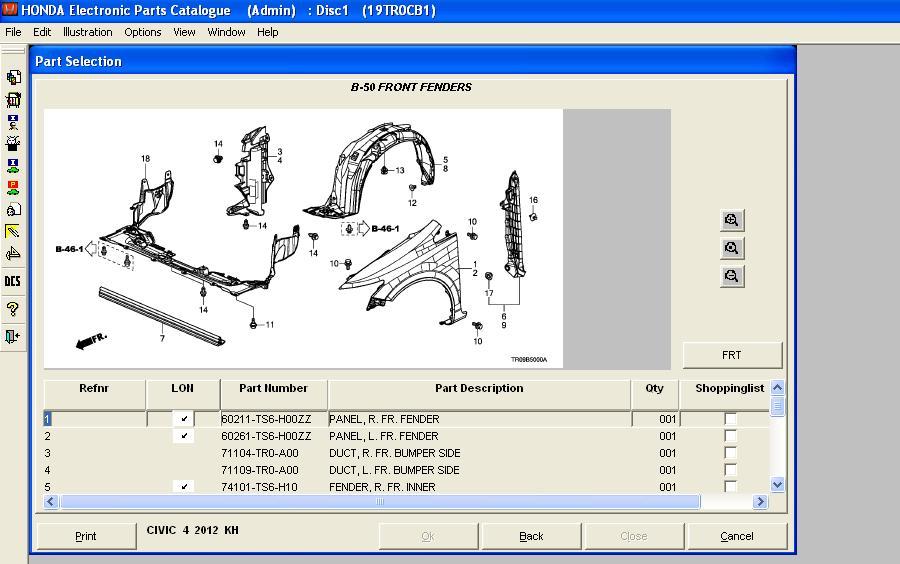Viewport: 900px width, 564px height.
Task: Click the yellow ruler icon in left toolbar
Action: pos(13,231)
